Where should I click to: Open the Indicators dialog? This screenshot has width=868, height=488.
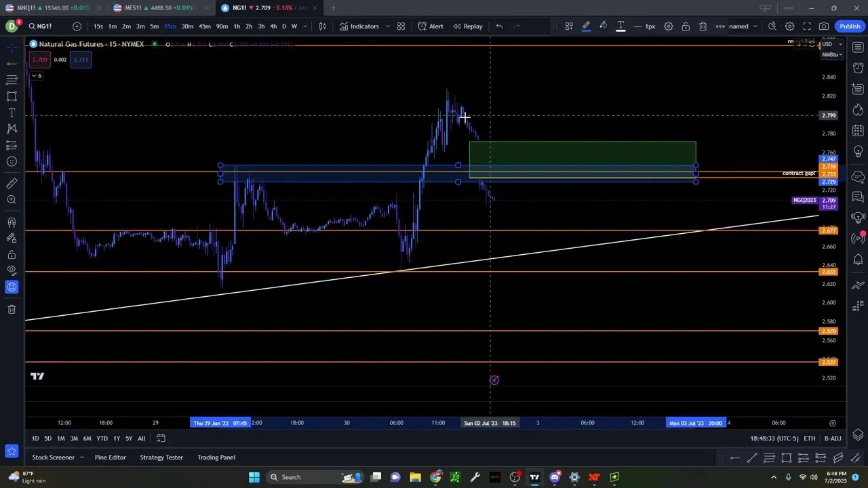[x=359, y=26]
